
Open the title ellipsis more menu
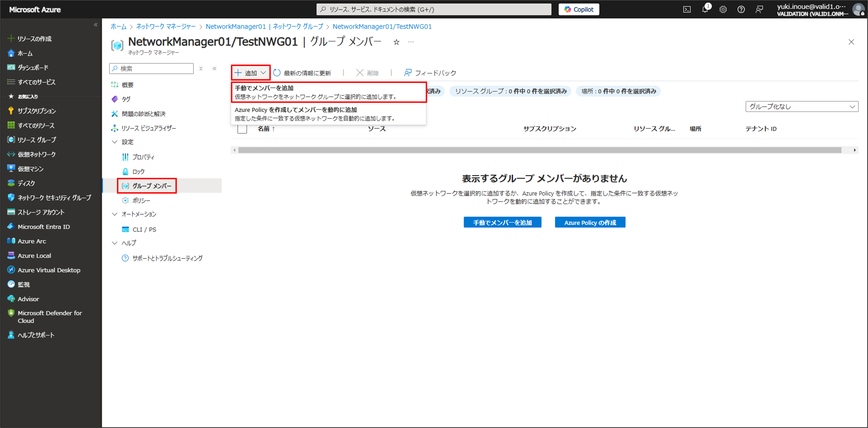click(x=411, y=42)
